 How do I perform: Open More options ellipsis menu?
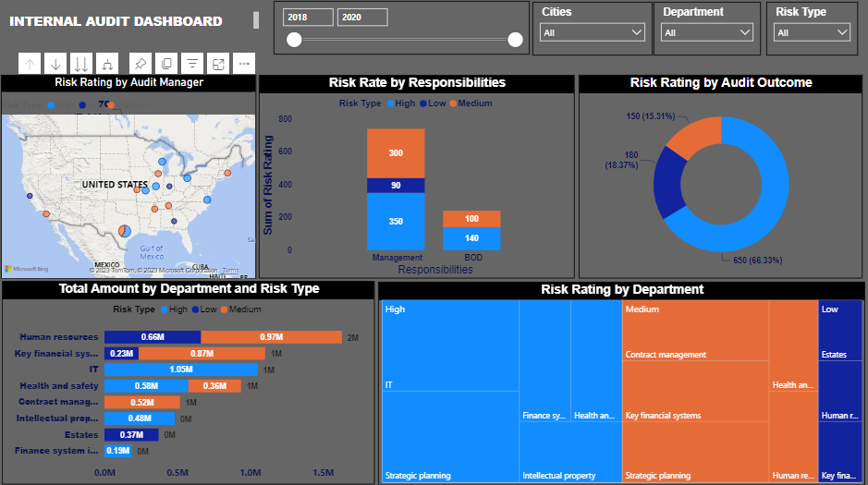[x=244, y=64]
